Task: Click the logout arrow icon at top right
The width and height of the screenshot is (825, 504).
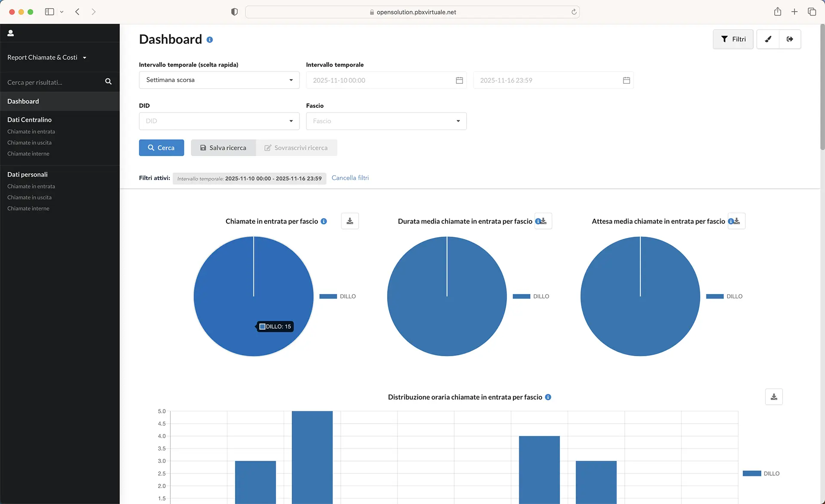Action: pyautogui.click(x=790, y=39)
